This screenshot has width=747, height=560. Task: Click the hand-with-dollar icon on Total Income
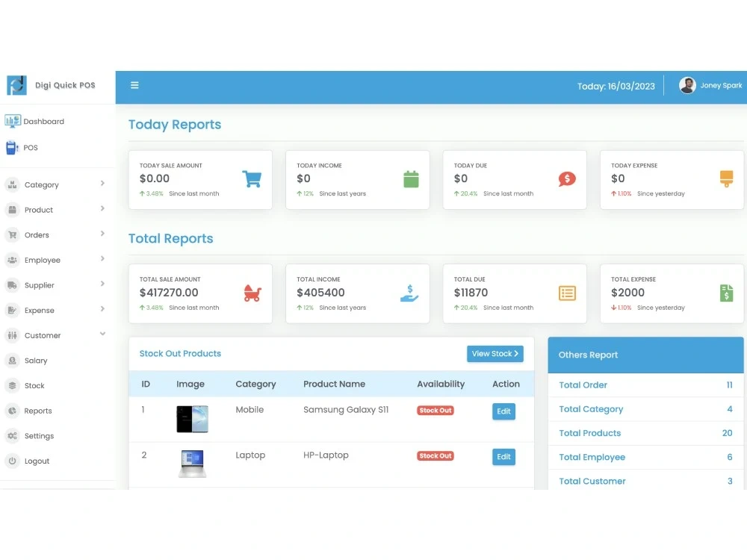(409, 293)
